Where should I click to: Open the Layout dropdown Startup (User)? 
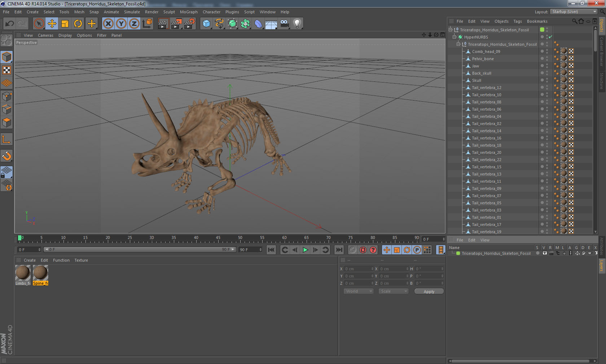pyautogui.click(x=574, y=12)
